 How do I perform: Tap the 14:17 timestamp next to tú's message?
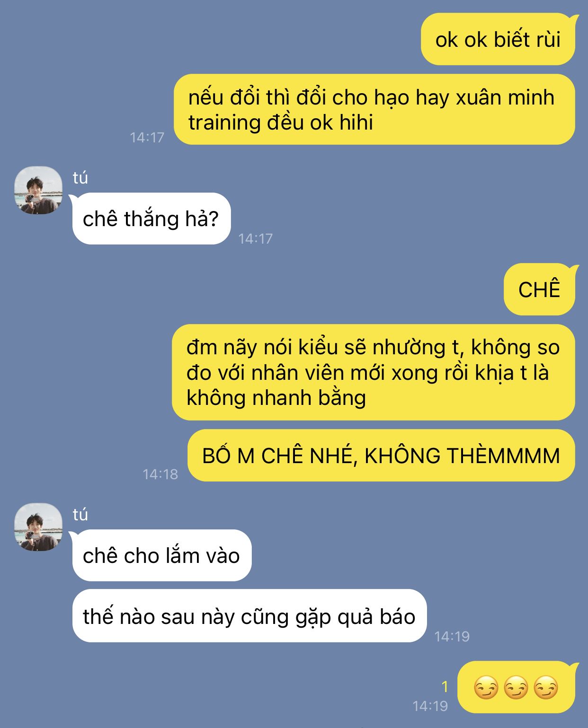[x=256, y=238]
